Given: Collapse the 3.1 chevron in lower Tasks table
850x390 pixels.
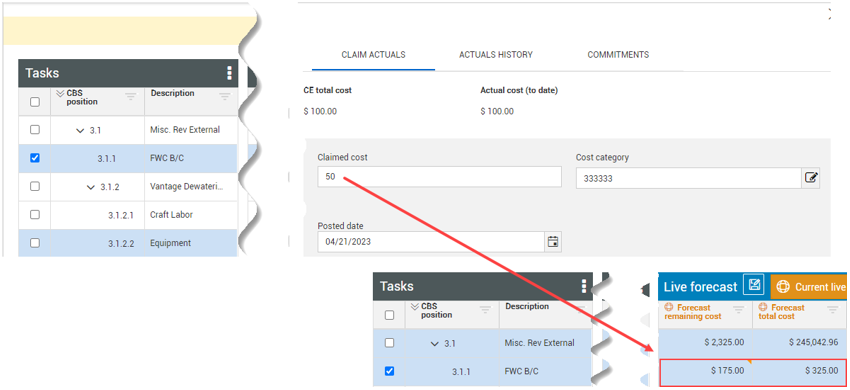Looking at the screenshot, I should pyautogui.click(x=435, y=343).
